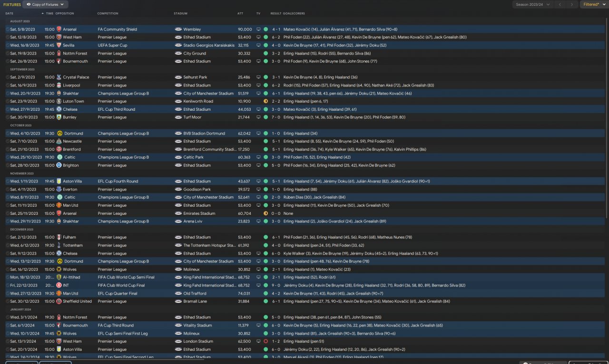Toggle the selection circle for Chelsea on 27/9/2023
The image size is (609, 364).
pos(7,109)
